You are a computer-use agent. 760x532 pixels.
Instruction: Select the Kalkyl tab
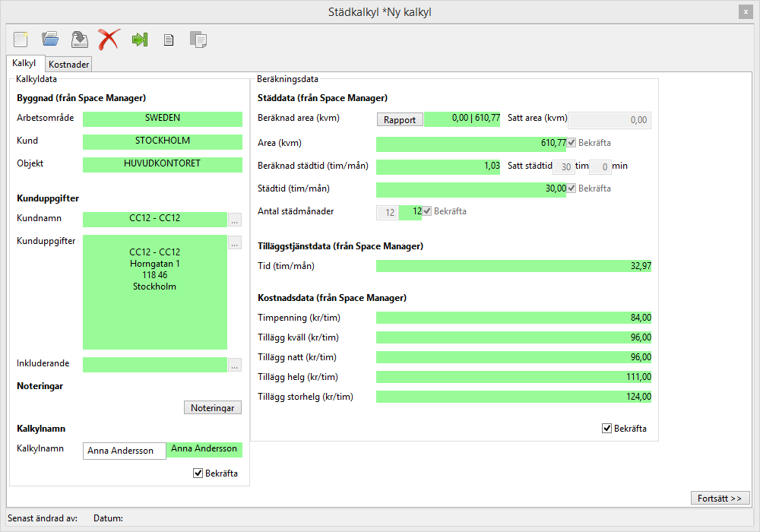[x=24, y=64]
